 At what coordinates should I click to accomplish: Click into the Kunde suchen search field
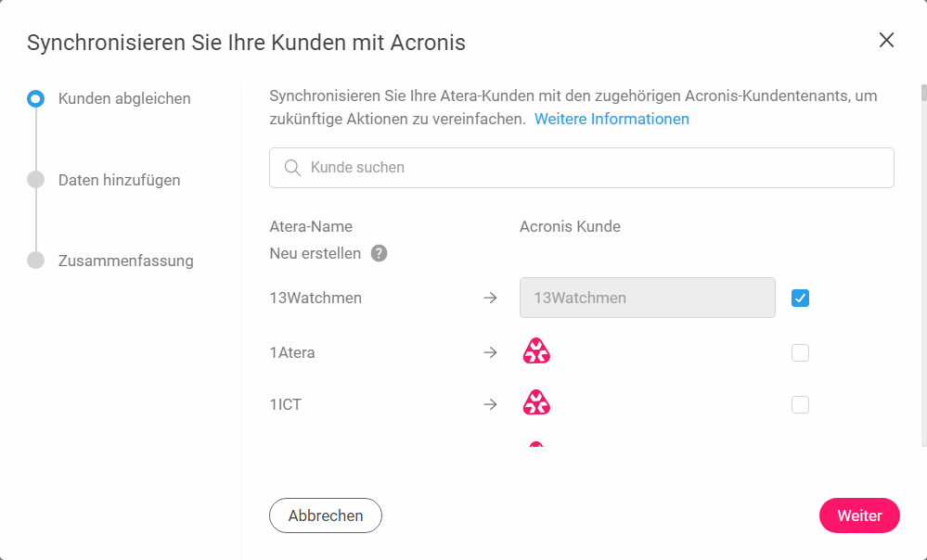point(582,168)
